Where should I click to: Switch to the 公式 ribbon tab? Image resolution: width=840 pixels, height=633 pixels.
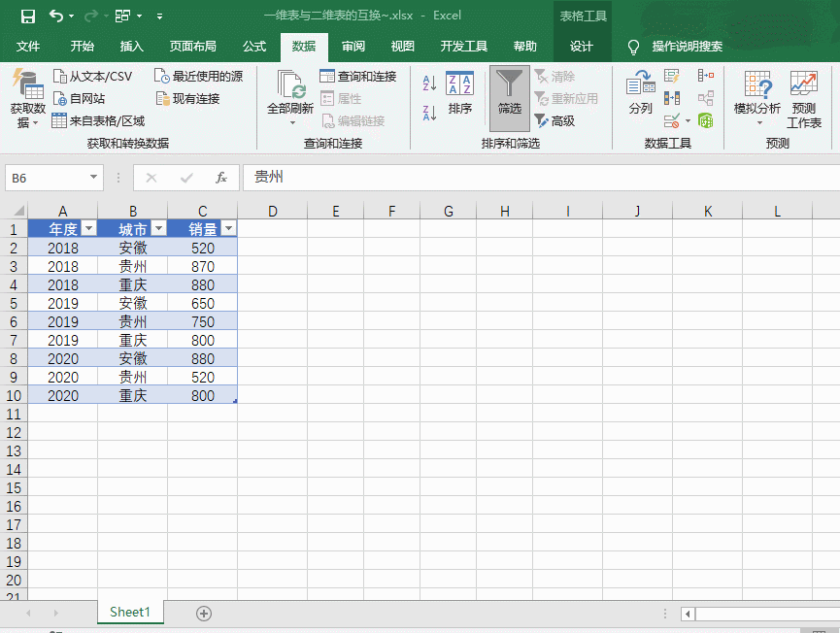tap(254, 47)
